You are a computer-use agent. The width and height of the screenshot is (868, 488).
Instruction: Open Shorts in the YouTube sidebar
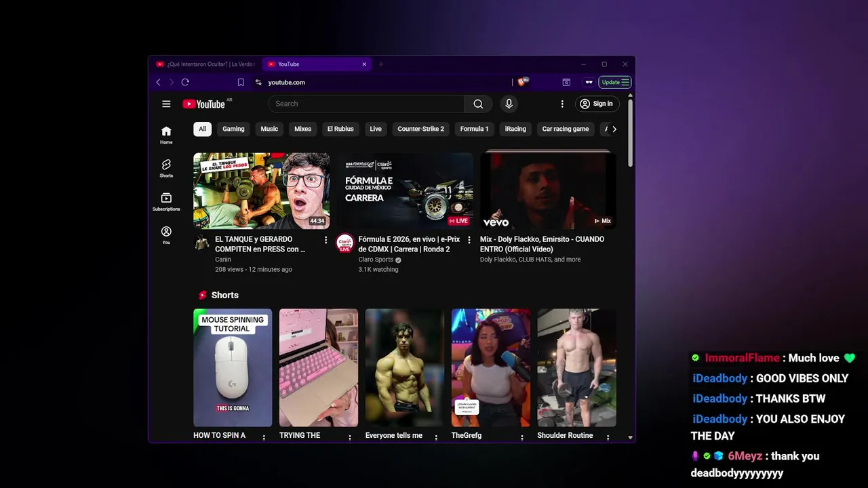(x=166, y=168)
